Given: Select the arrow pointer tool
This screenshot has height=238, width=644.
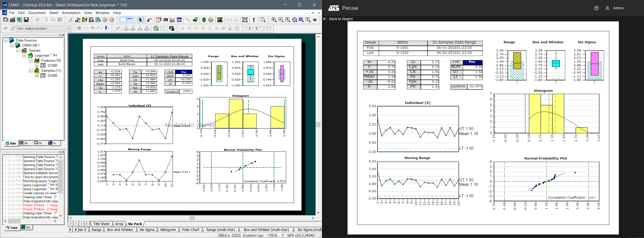Looking at the screenshot, I should click(x=140, y=20).
